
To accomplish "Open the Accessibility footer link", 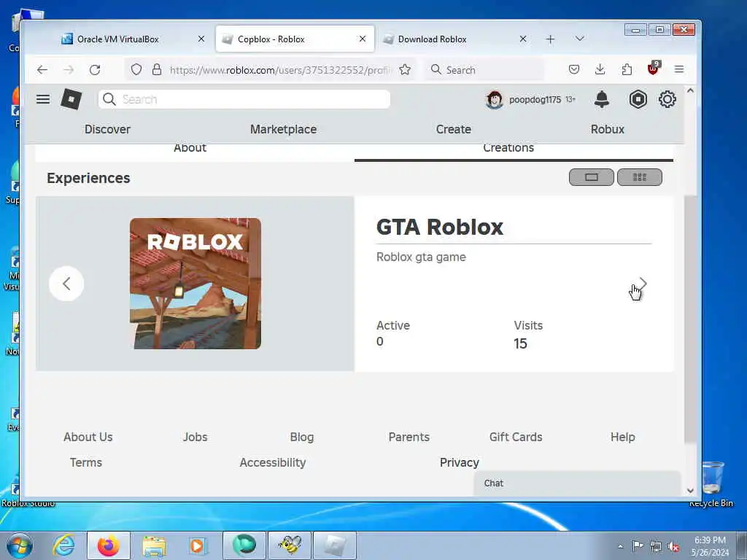I will 273,462.
